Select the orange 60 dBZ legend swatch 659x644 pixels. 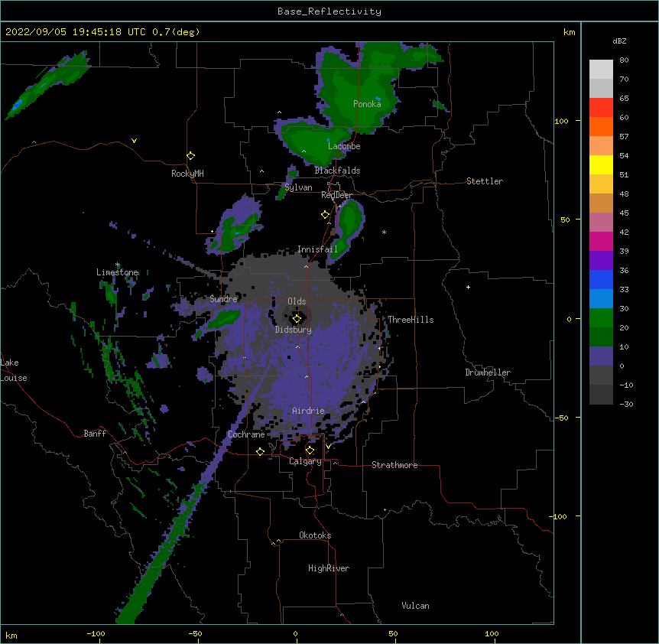(601, 126)
